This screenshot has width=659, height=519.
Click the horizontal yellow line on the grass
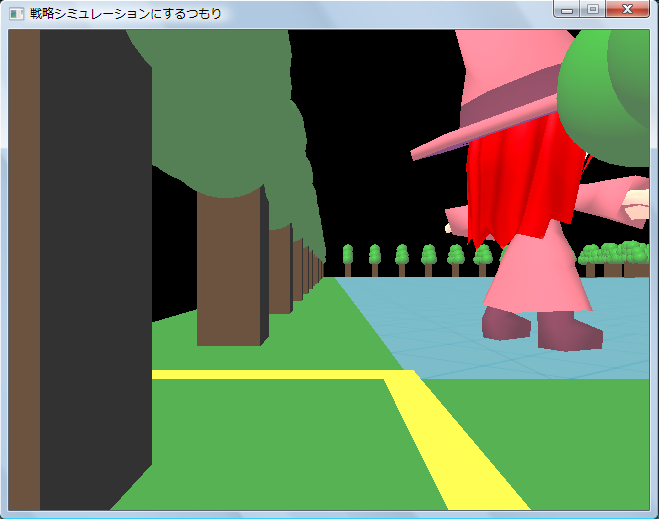pos(270,375)
